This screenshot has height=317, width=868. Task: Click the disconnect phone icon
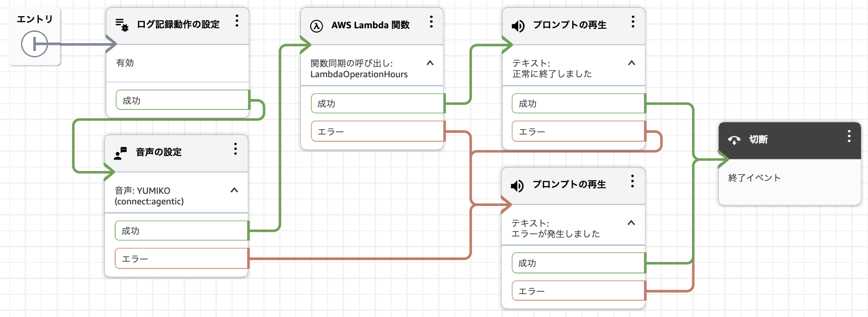734,140
